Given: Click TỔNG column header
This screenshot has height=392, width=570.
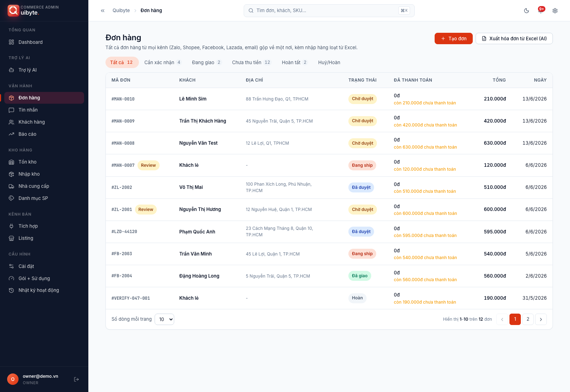Looking at the screenshot, I should [x=499, y=80].
